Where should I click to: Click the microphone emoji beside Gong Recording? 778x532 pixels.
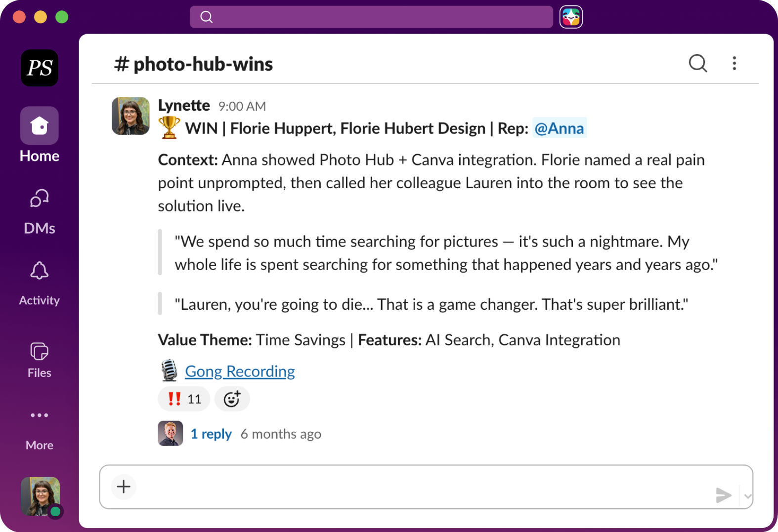169,370
